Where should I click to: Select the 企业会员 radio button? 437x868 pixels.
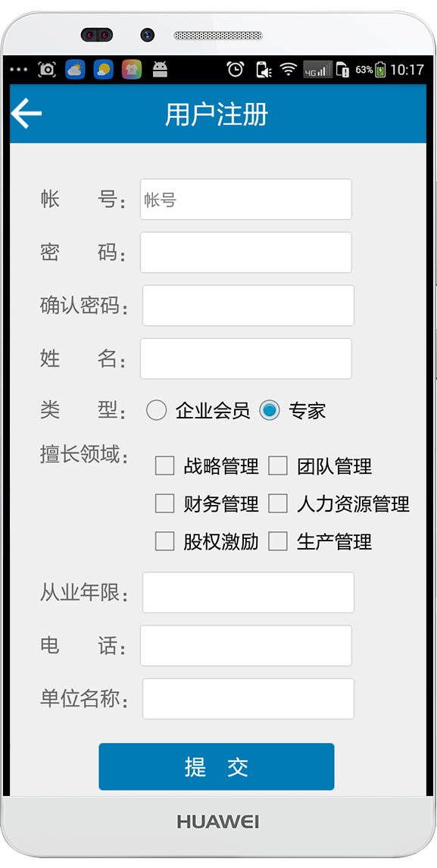tap(157, 410)
